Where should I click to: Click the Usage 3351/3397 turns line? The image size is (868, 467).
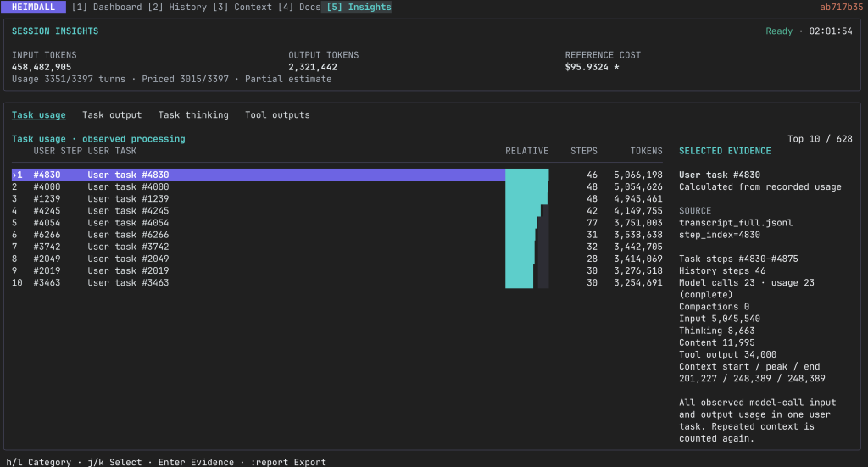click(171, 79)
